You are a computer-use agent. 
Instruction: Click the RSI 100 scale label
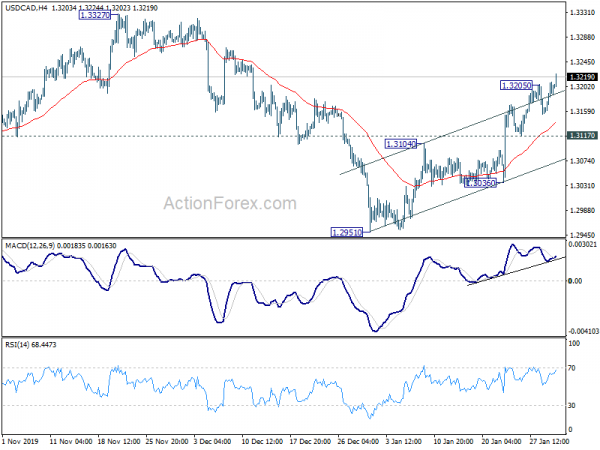pos(574,344)
